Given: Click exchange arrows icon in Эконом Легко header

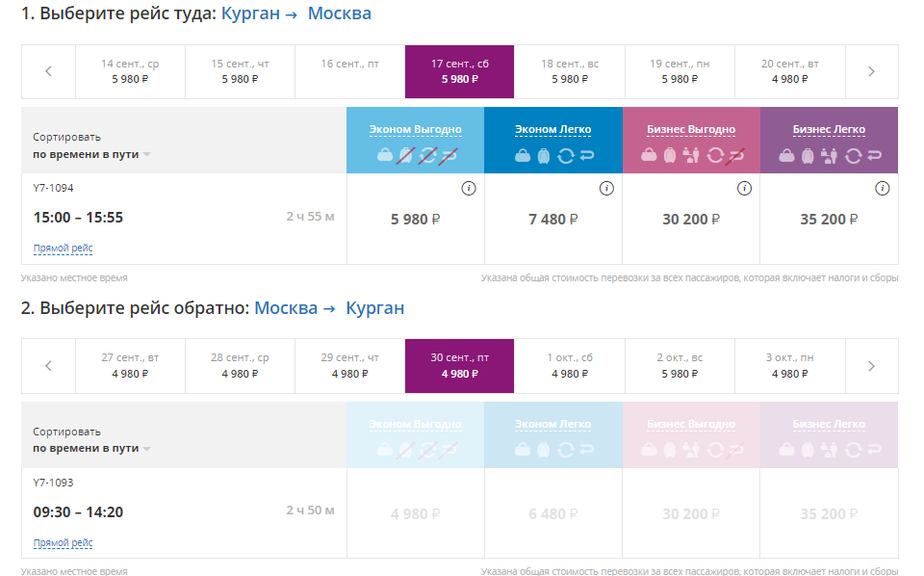Looking at the screenshot, I should tap(565, 155).
